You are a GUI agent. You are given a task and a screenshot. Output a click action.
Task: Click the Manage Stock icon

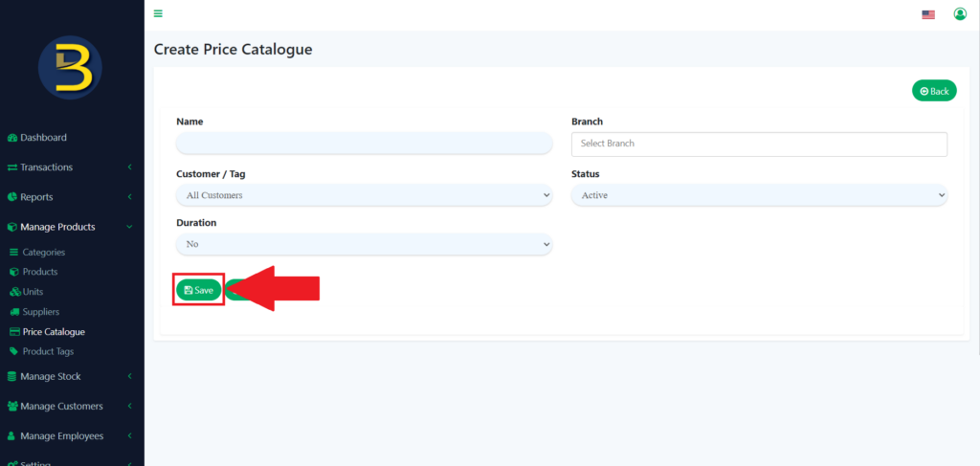[x=12, y=377]
